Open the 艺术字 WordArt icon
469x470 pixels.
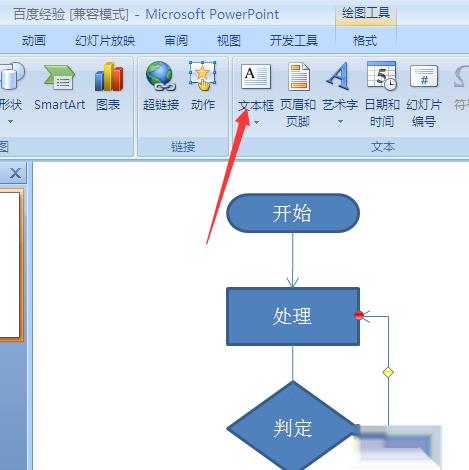tap(339, 77)
